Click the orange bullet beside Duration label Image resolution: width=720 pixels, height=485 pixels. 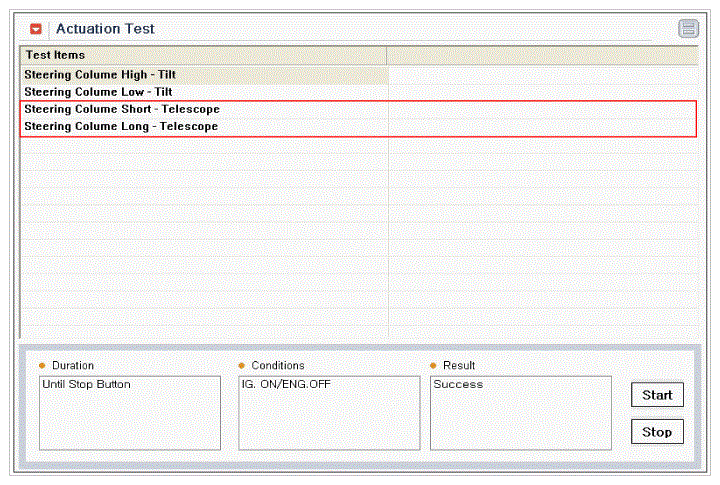coord(42,366)
